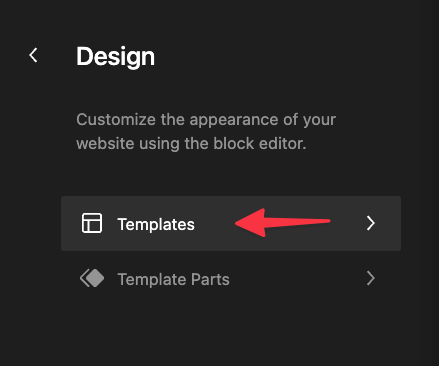The width and height of the screenshot is (439, 366).
Task: Click the arrowhead icon right of Template Parts
Action: coord(371,278)
